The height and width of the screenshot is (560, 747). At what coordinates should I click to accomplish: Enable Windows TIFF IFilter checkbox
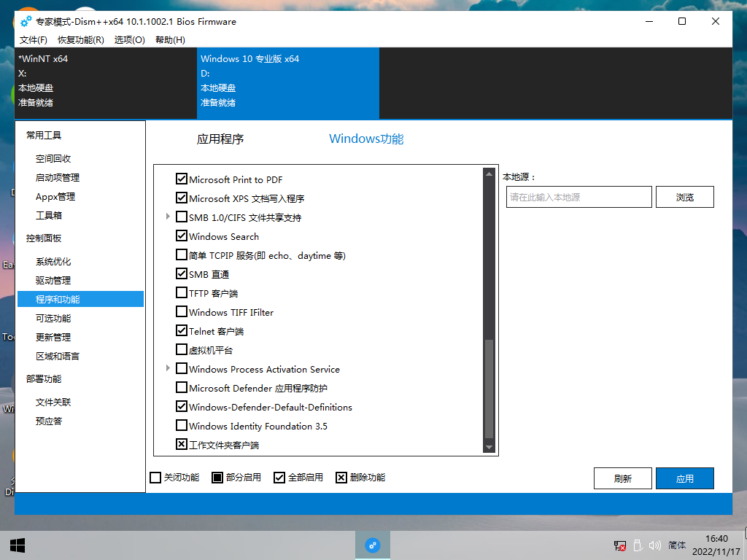pos(181,312)
